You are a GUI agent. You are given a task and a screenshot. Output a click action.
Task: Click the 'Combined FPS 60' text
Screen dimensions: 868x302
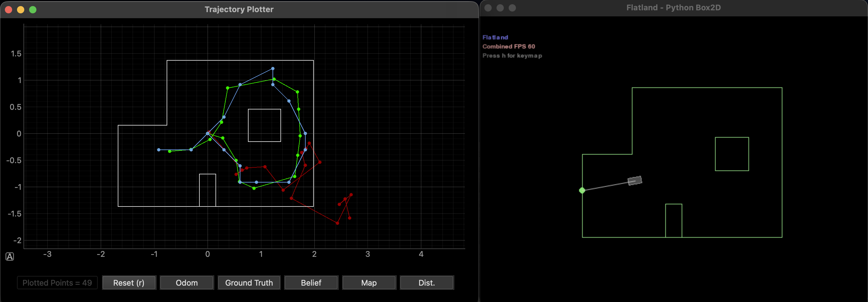(x=508, y=46)
